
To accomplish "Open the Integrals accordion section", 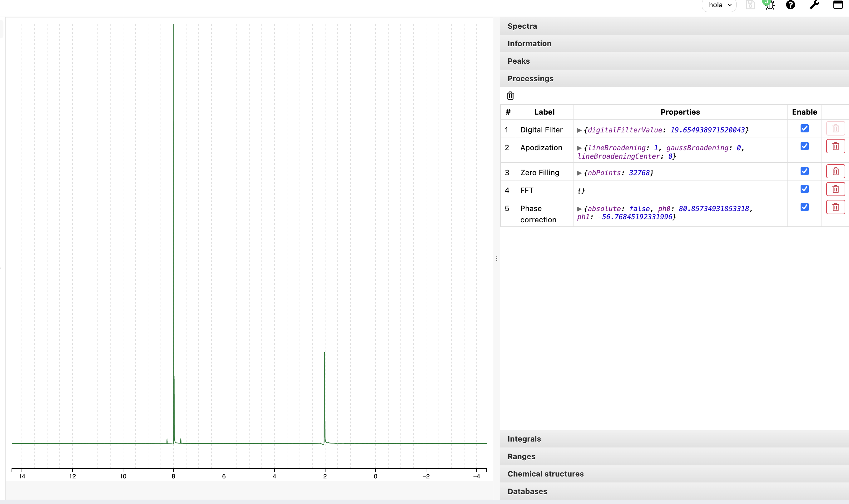I will (524, 439).
